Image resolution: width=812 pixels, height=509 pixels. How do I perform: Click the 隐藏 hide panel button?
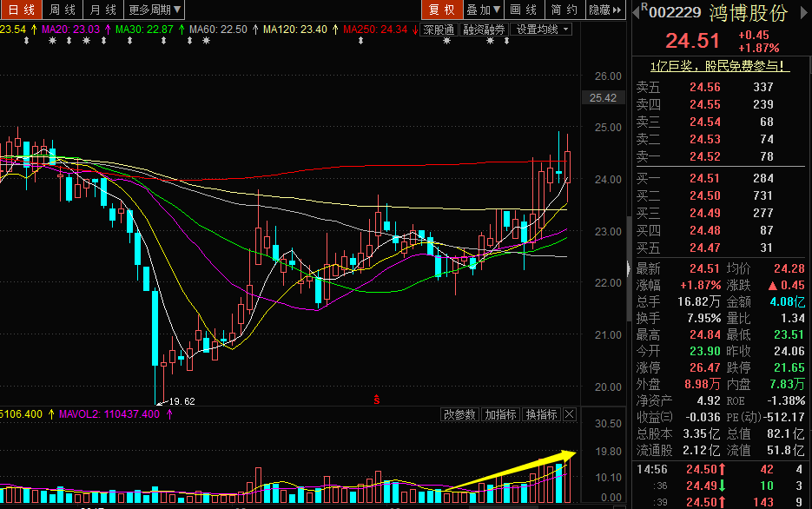click(604, 10)
